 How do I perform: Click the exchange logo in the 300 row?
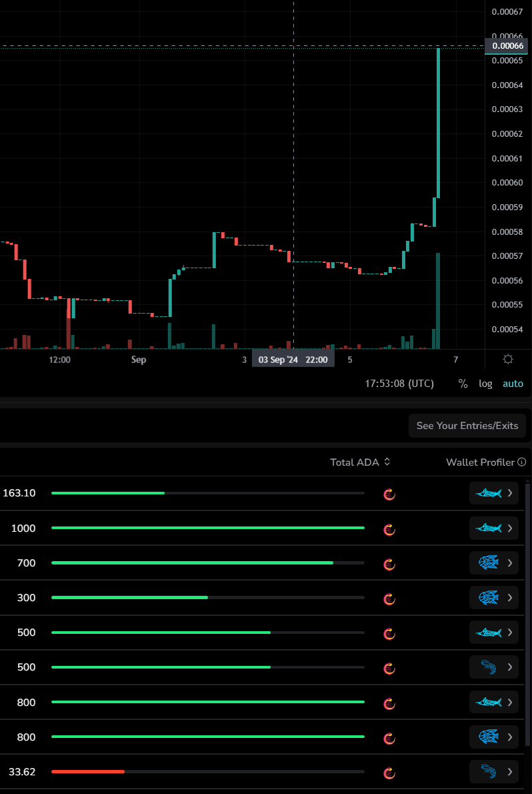pyautogui.click(x=389, y=598)
